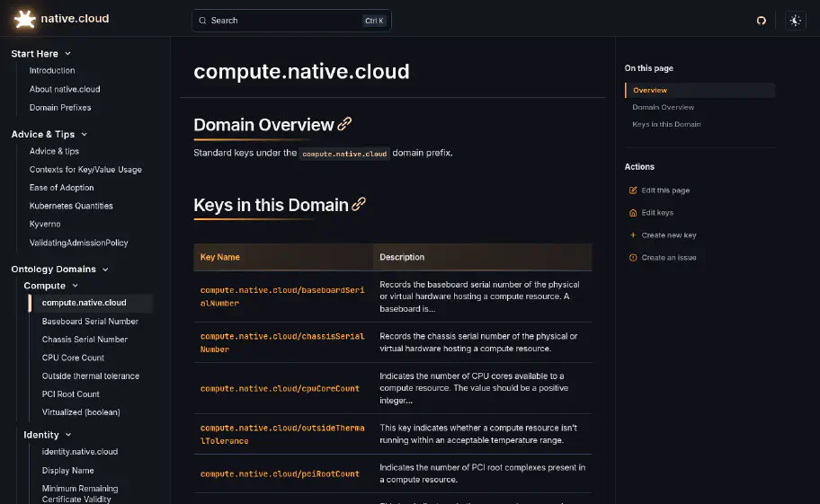820x504 pixels.
Task: Toggle the light/dark theme button
Action: click(795, 21)
